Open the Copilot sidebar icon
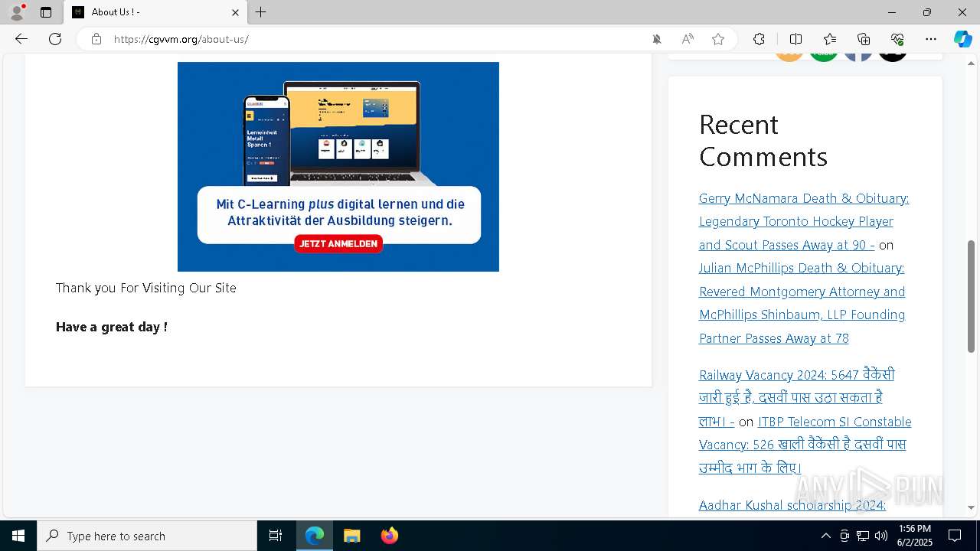 point(962,39)
